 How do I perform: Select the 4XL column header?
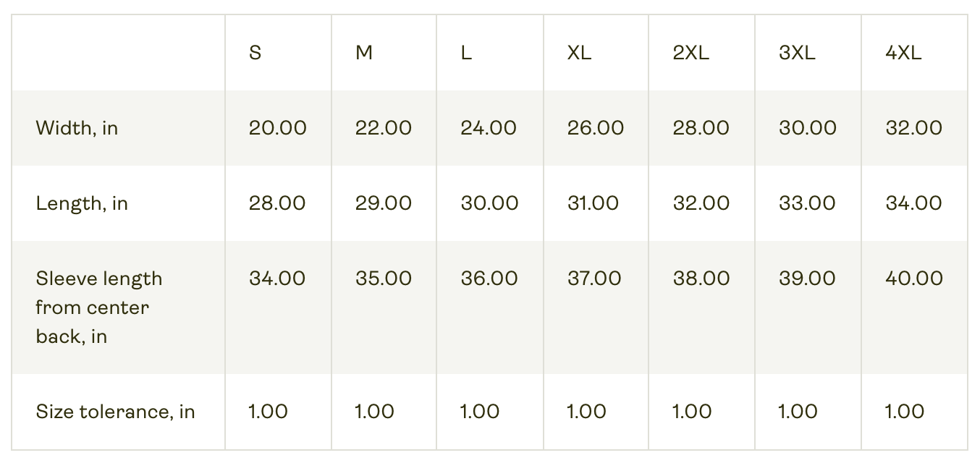pos(903,53)
